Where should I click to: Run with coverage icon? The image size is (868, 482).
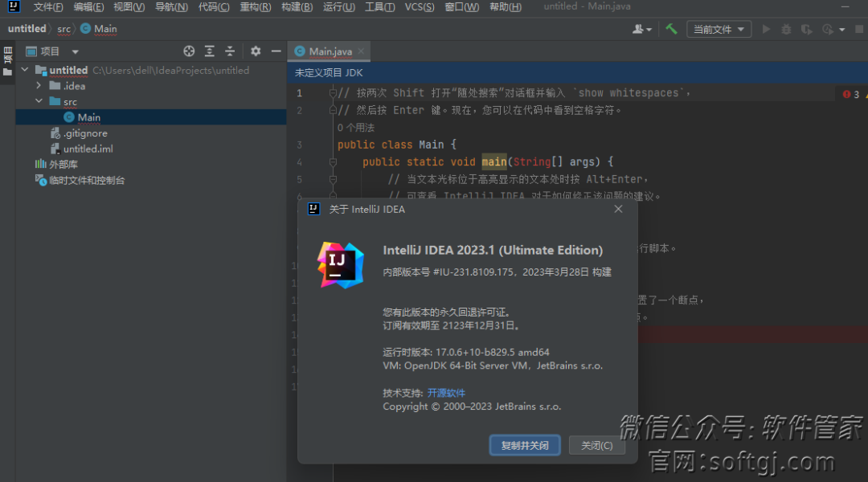807,30
